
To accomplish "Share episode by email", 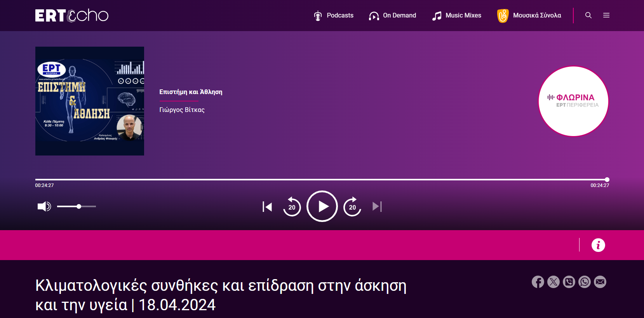I will (600, 282).
